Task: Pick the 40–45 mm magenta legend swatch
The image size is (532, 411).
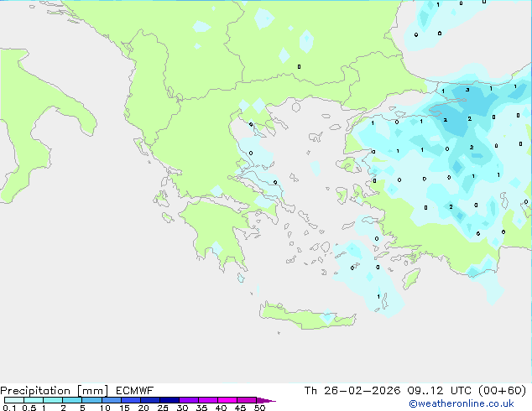Action: (x=227, y=400)
